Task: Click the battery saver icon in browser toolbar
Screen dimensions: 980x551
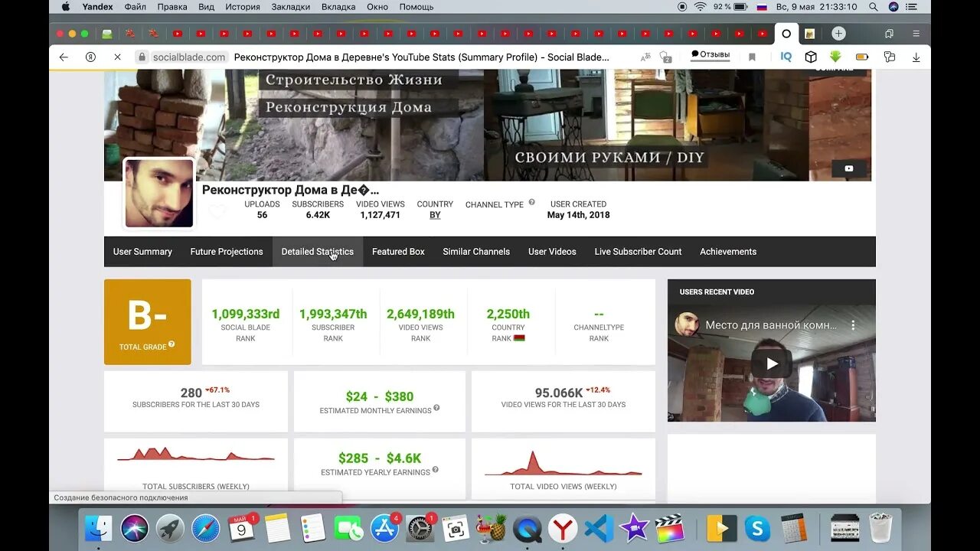Action: tap(862, 57)
